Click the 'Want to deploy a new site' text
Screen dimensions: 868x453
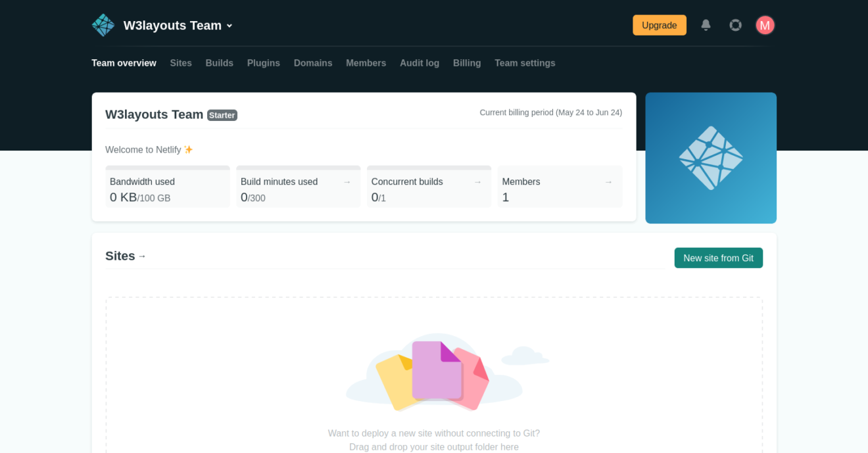tap(434, 433)
